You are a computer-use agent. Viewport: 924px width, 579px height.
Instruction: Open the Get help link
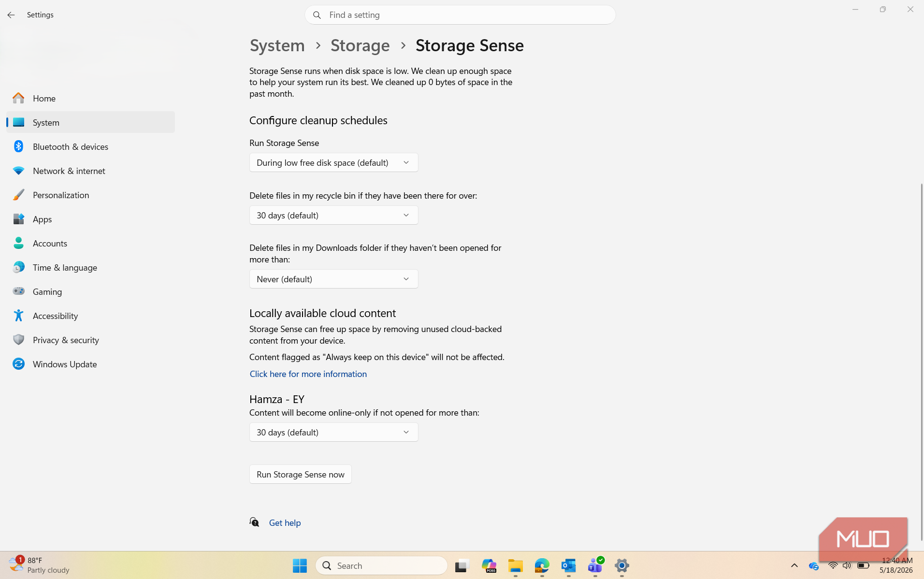[285, 522]
